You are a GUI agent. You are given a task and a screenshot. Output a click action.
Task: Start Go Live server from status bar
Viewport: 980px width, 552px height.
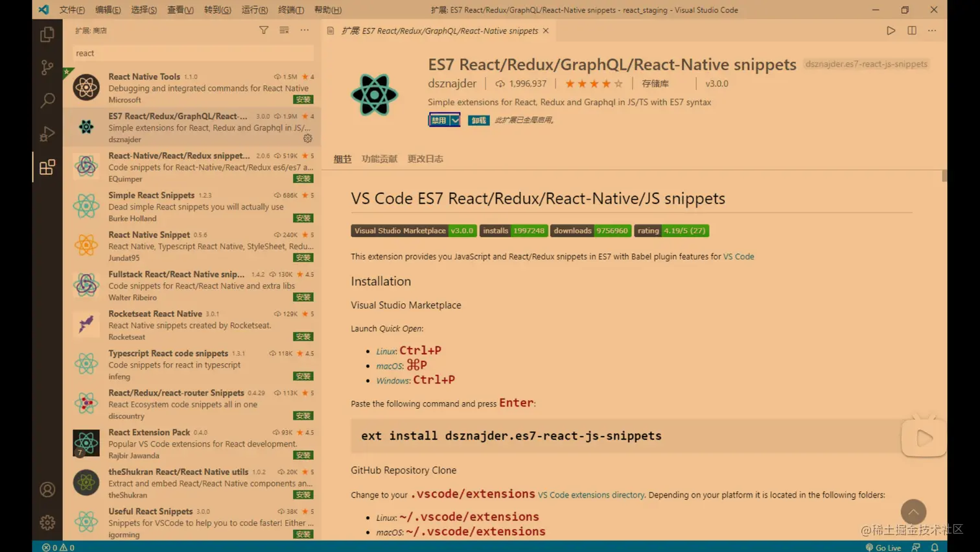tap(883, 547)
